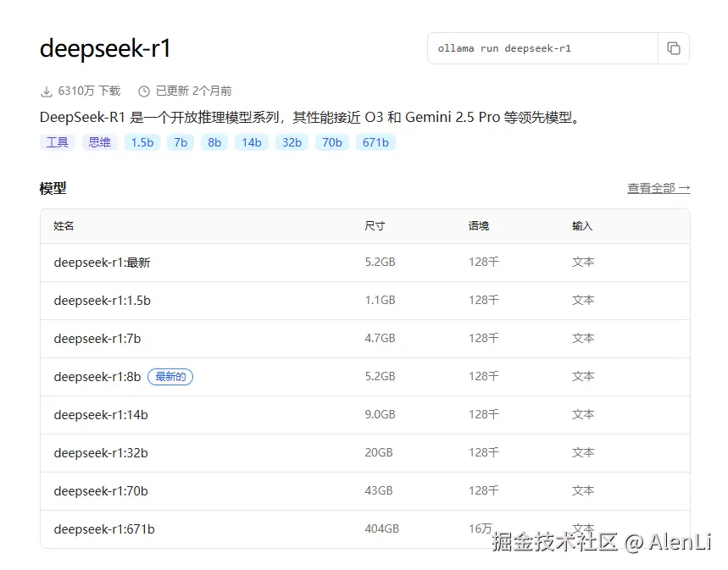Image resolution: width=728 pixels, height=570 pixels.
Task: Open deepseek-r1:70b model row
Action: tap(365, 490)
